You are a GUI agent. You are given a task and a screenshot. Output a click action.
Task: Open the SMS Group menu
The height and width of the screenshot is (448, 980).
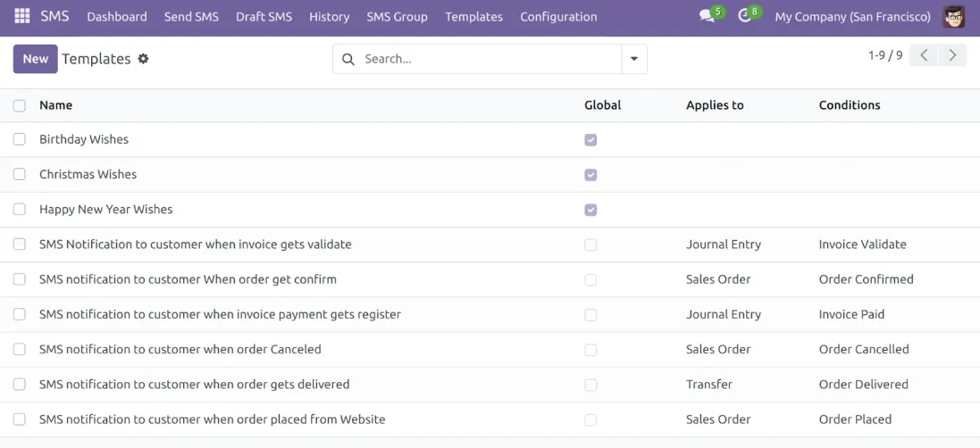pos(397,17)
